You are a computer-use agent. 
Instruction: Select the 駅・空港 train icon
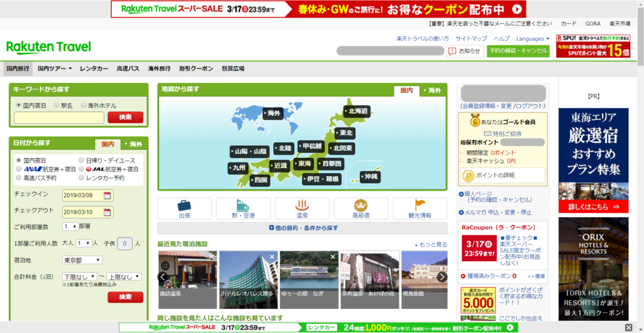[243, 205]
